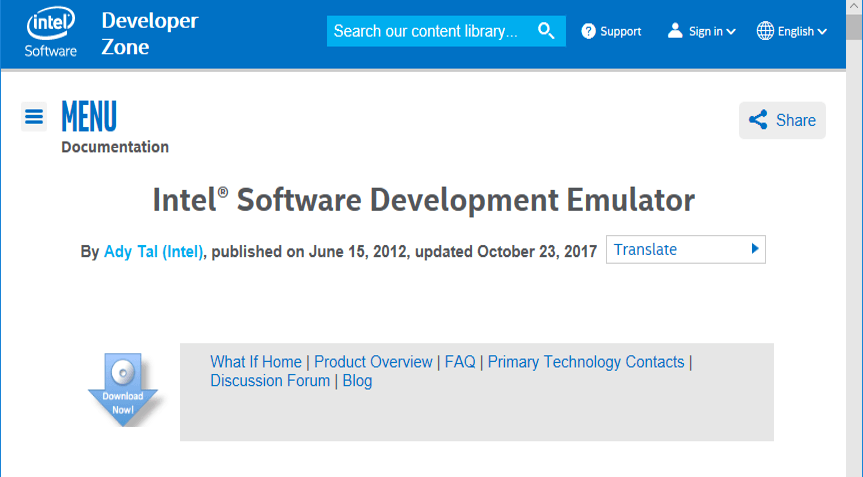Open the Discussion Forum link
Screen dimensions: 863x477
click(270, 381)
